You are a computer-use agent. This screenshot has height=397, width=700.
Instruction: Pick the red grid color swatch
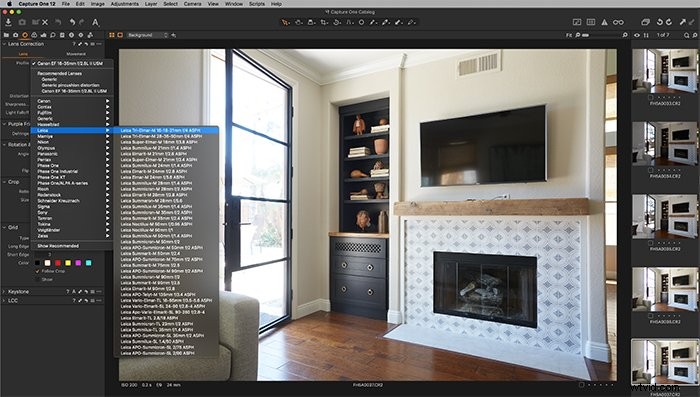(58, 263)
